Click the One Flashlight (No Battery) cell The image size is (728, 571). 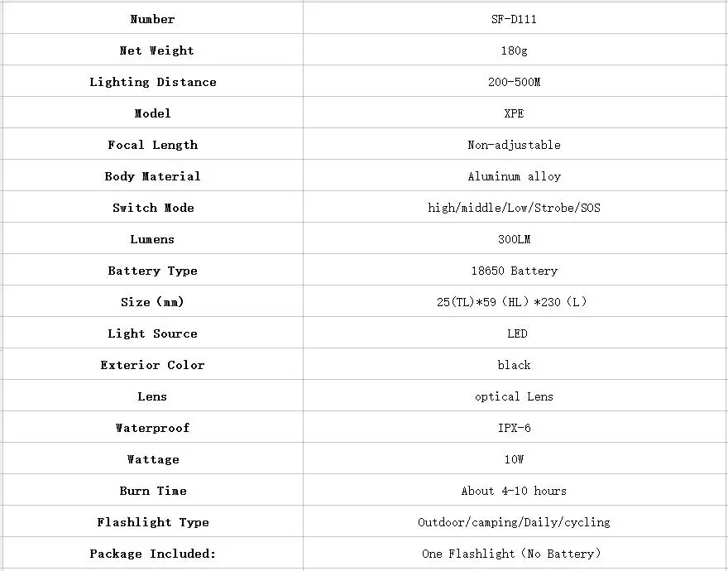click(515, 553)
